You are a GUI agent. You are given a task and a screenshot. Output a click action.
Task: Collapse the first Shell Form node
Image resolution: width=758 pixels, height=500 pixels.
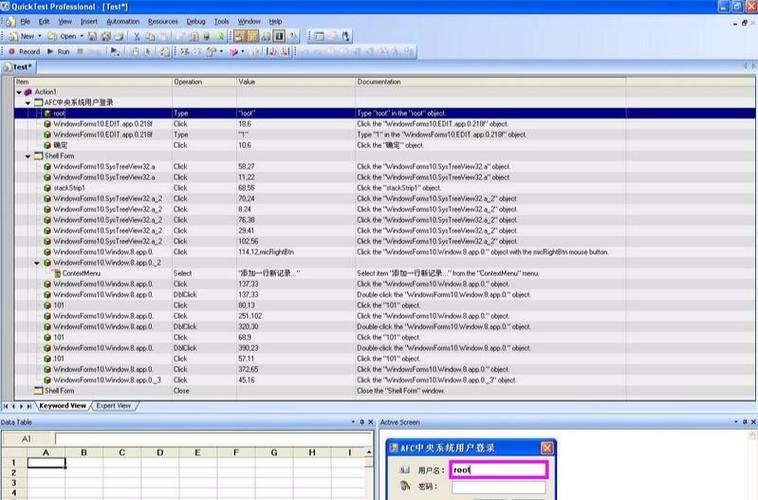pos(28,156)
